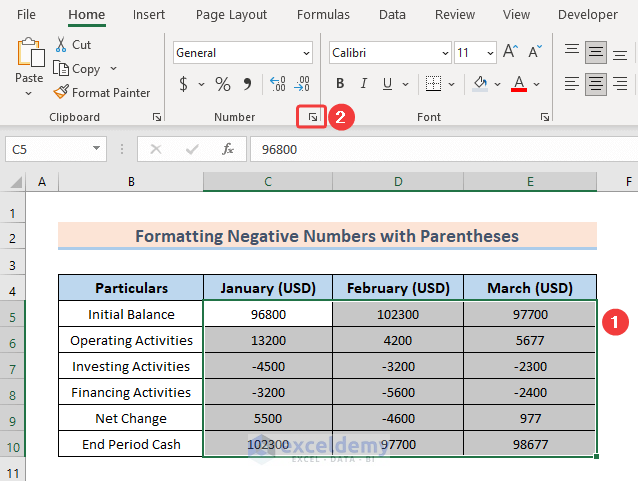Toggle Bold formatting
This screenshot has height=481, width=638.
pos(340,84)
